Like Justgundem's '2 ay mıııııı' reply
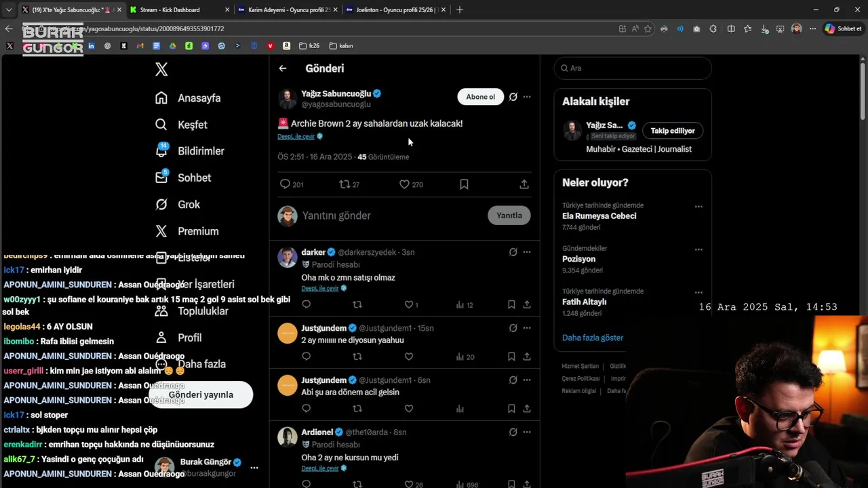 point(409,357)
